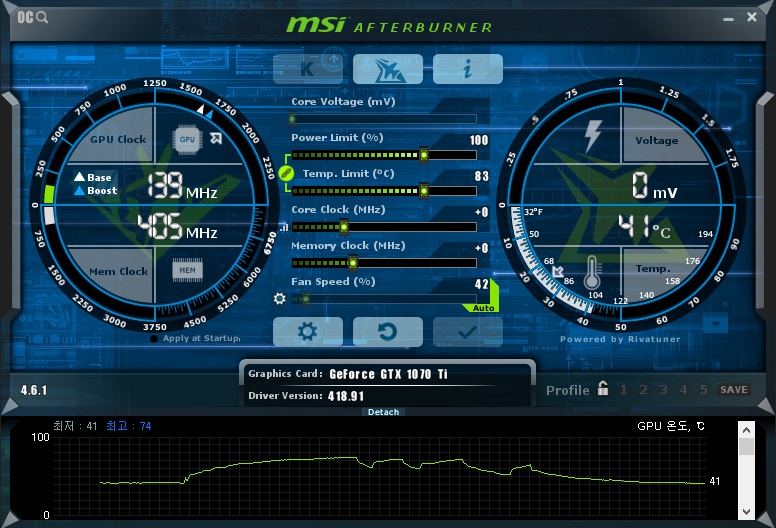Click the Power Limit value 100

pyautogui.click(x=479, y=140)
